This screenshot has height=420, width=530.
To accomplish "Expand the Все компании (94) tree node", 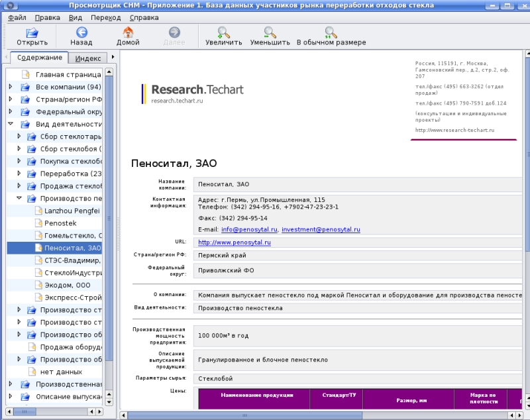I will [11, 87].
